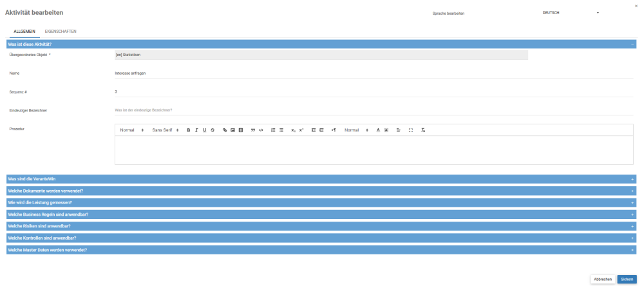This screenshot has width=644, height=286.
Task: Insert a hyperlink in the editor
Action: [225, 130]
